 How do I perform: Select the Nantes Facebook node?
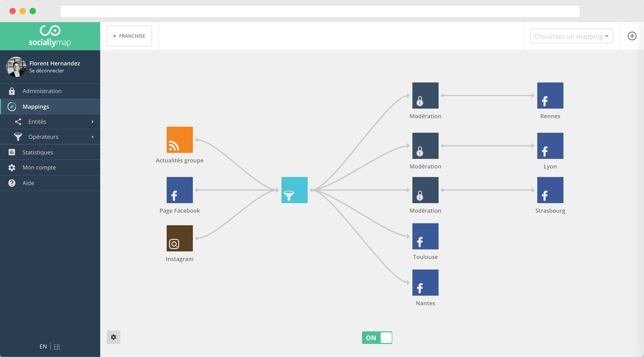[x=425, y=283]
